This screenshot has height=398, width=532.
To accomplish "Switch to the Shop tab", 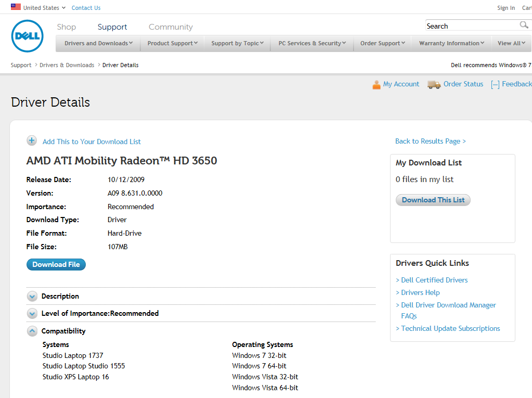I will [x=67, y=27].
